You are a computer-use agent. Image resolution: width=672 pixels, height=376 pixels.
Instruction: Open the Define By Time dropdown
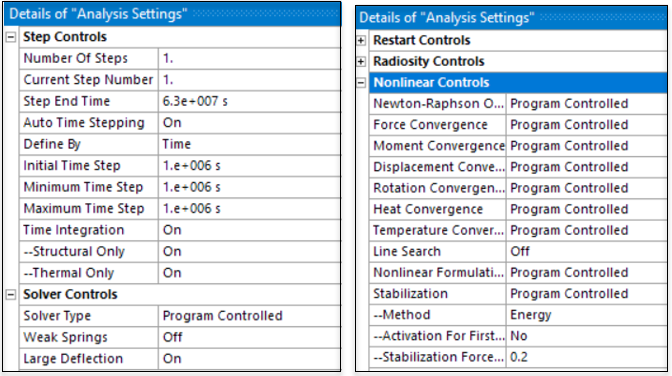249,144
